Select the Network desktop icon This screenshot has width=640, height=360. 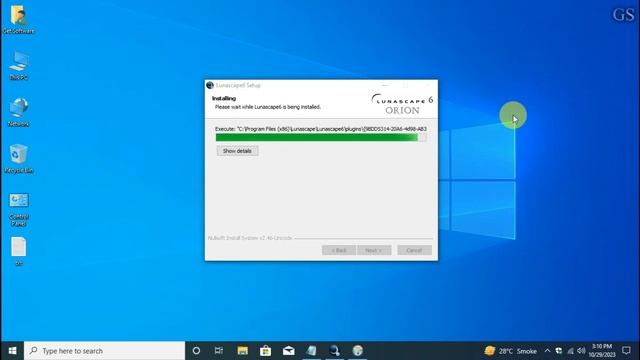[x=18, y=112]
